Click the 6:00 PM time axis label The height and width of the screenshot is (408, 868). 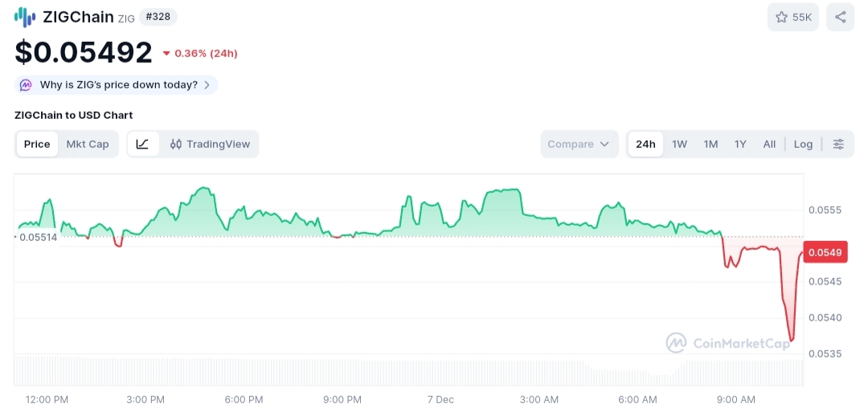(244, 400)
